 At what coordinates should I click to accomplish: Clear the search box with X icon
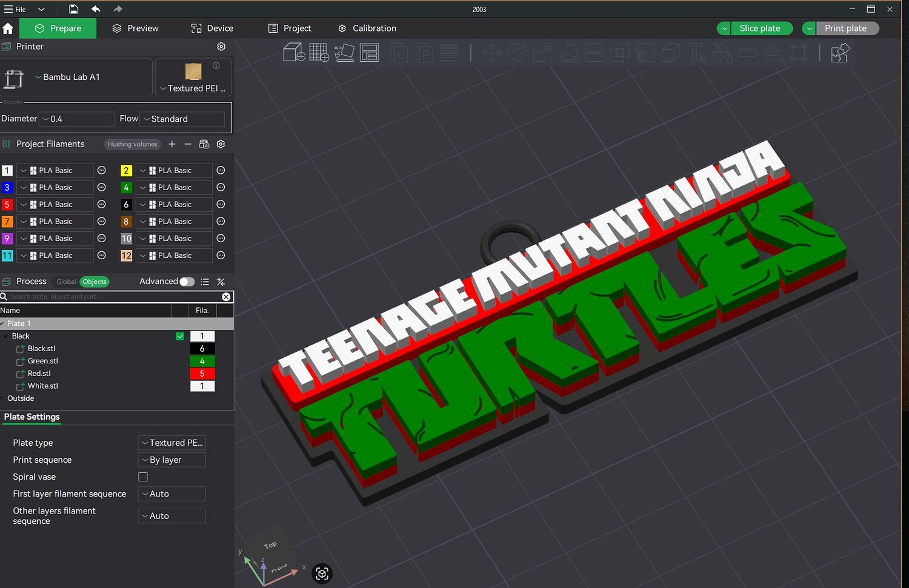pyautogui.click(x=226, y=297)
